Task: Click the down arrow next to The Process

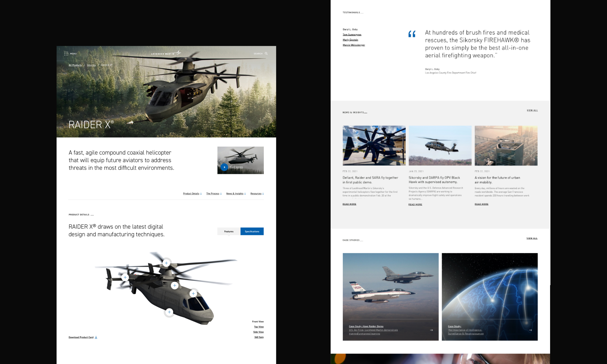Action: 221,194
